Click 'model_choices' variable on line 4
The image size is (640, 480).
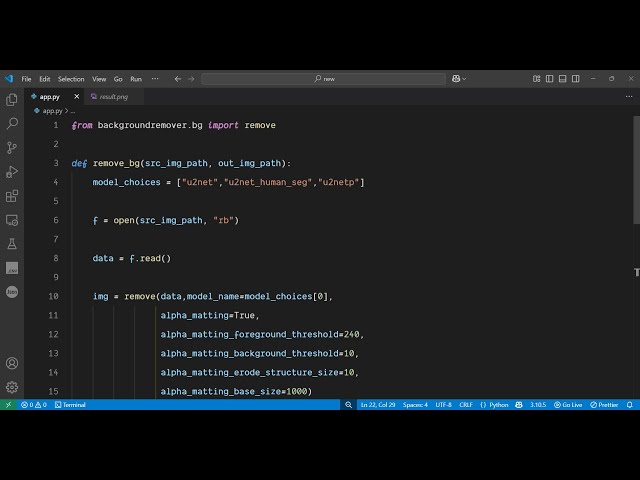pos(127,182)
